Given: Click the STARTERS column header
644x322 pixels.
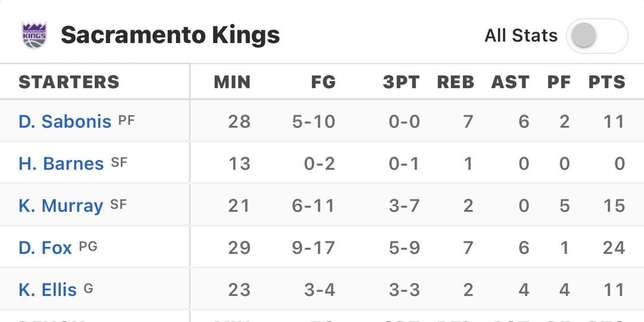Looking at the screenshot, I should tap(69, 82).
